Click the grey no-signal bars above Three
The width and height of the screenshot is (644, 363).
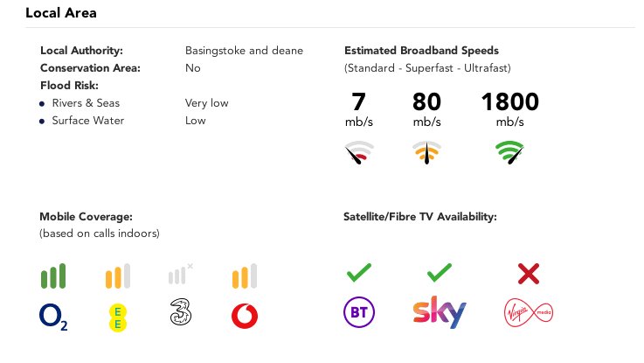pos(181,274)
